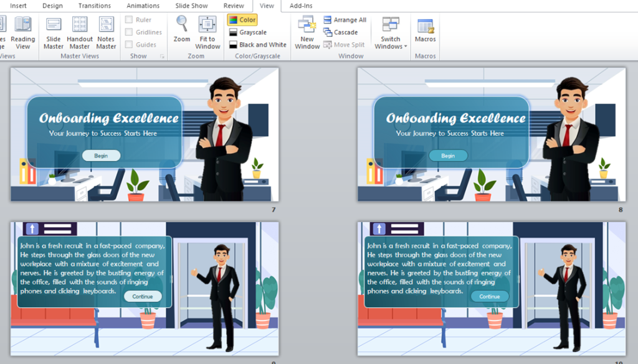638x364 pixels.
Task: Switch to the Slide Show tab
Action: pyautogui.click(x=191, y=6)
